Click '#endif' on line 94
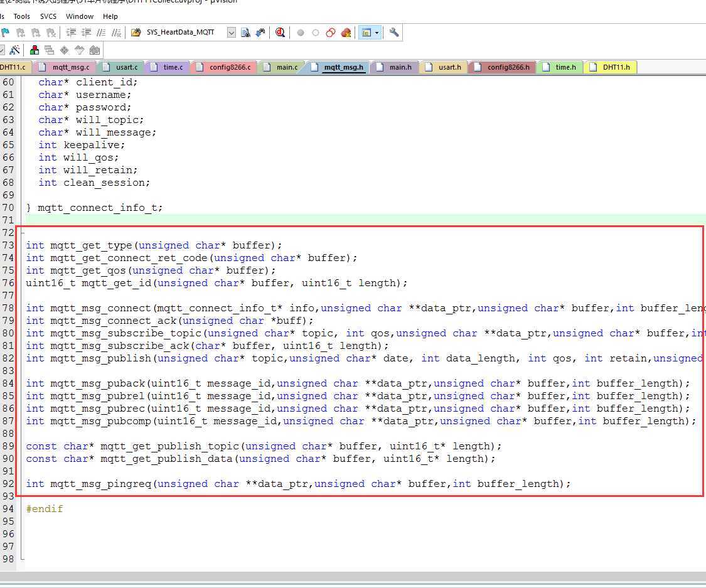 (45, 509)
